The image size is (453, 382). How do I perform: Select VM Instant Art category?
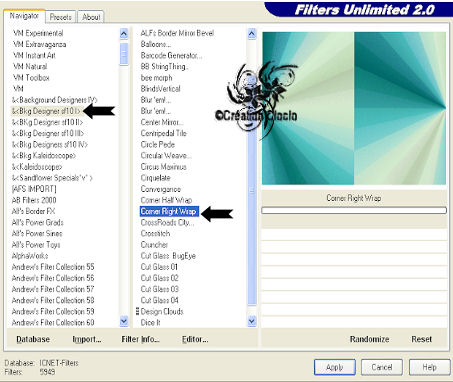[34, 55]
